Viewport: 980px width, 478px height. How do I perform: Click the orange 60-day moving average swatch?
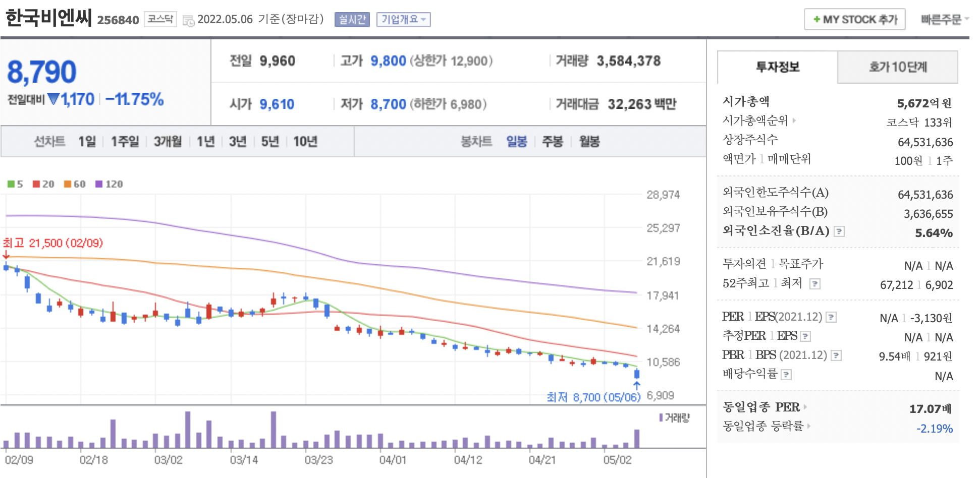click(68, 184)
